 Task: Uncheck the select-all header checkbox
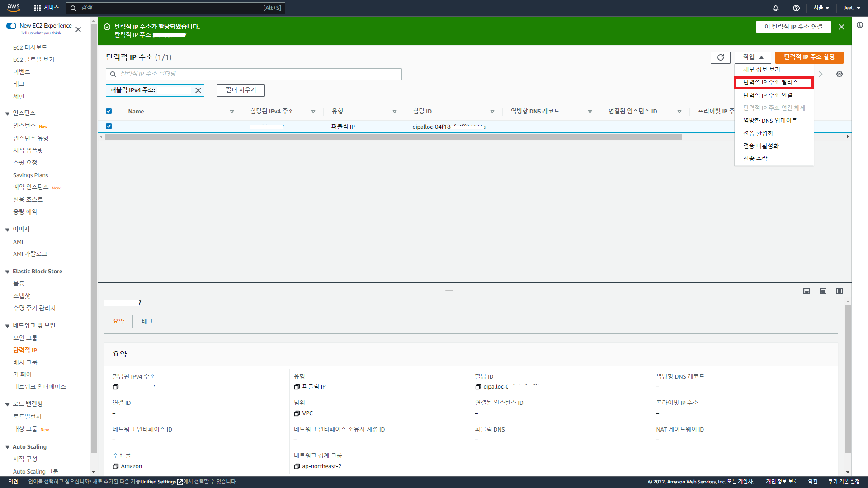point(108,111)
